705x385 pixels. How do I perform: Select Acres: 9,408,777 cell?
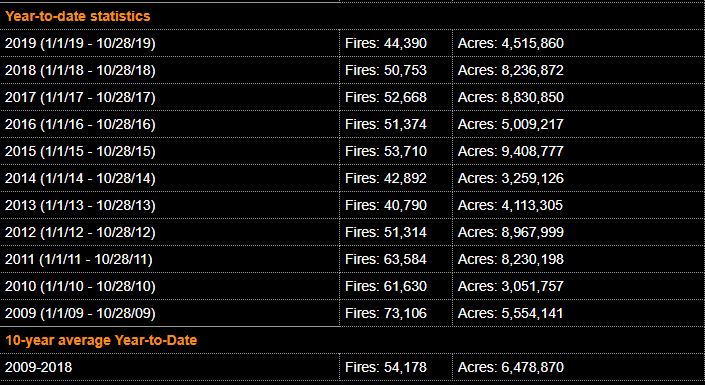511,151
